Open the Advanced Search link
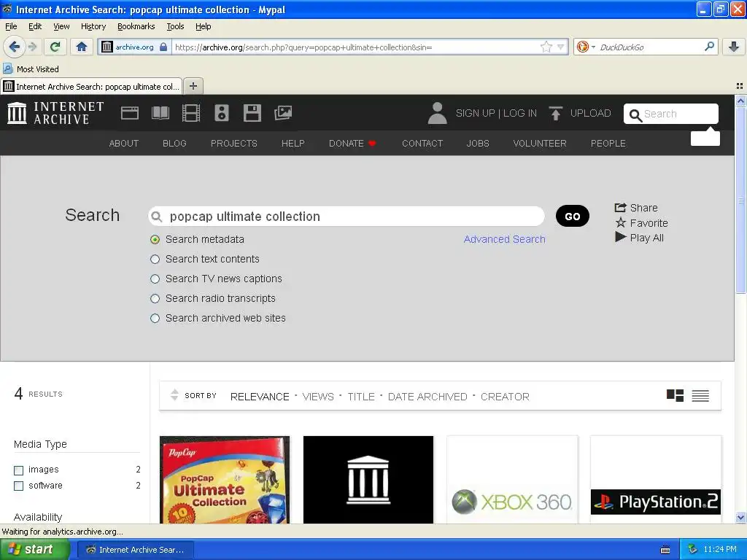Screen dimensions: 747x560 pyautogui.click(x=504, y=239)
